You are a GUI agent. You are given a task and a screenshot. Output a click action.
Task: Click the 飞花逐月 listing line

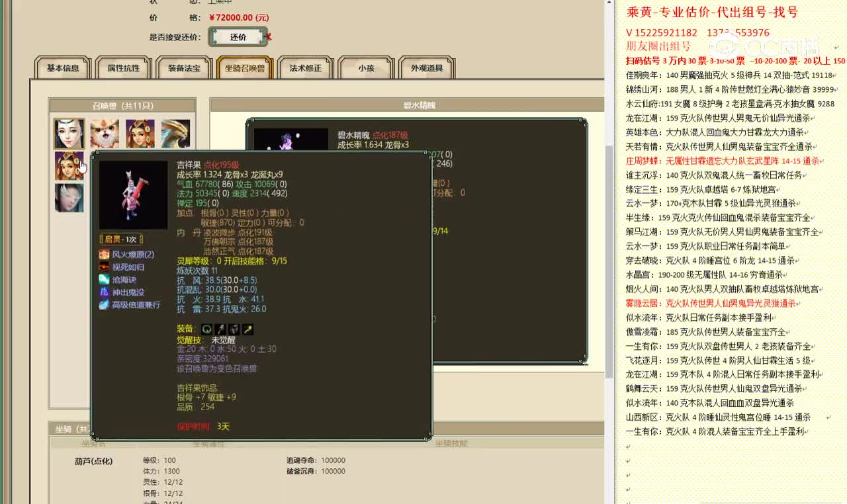pos(721,360)
